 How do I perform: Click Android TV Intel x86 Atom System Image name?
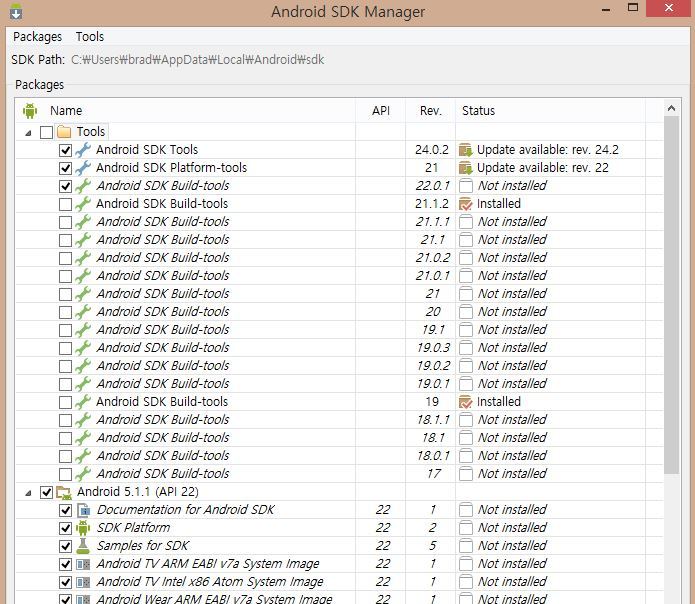click(210, 582)
